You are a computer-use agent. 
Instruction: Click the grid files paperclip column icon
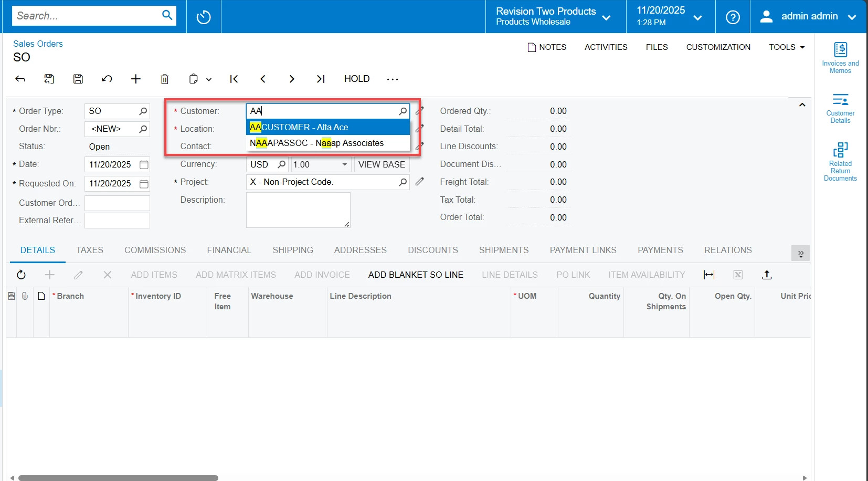25,296
